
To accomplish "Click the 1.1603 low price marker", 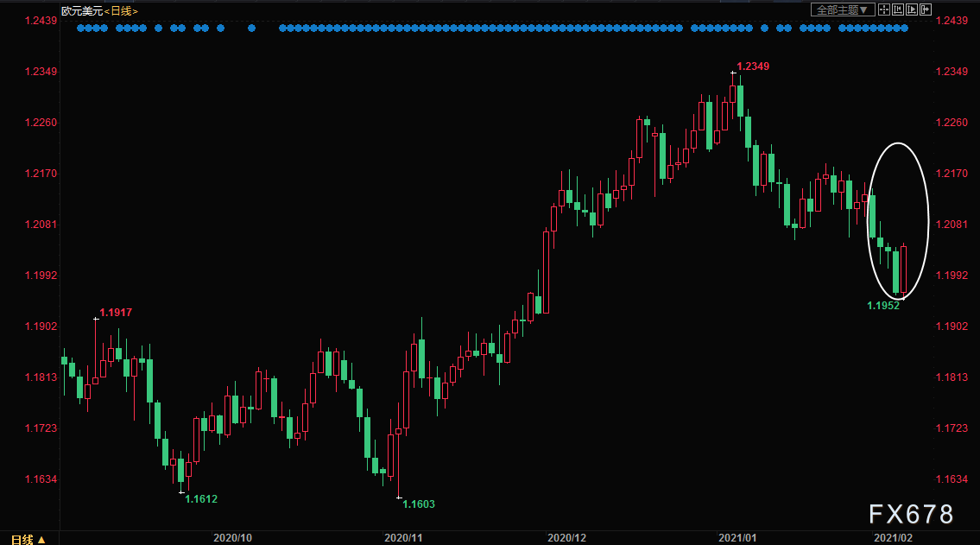I will [418, 504].
